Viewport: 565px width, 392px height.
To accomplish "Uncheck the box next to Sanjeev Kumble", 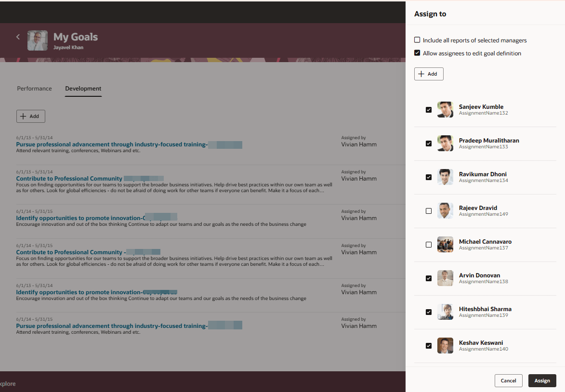I will click(x=428, y=110).
